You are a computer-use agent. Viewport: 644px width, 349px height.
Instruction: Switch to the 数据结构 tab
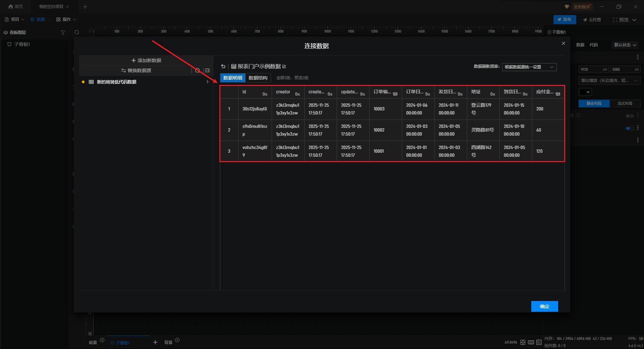(258, 78)
